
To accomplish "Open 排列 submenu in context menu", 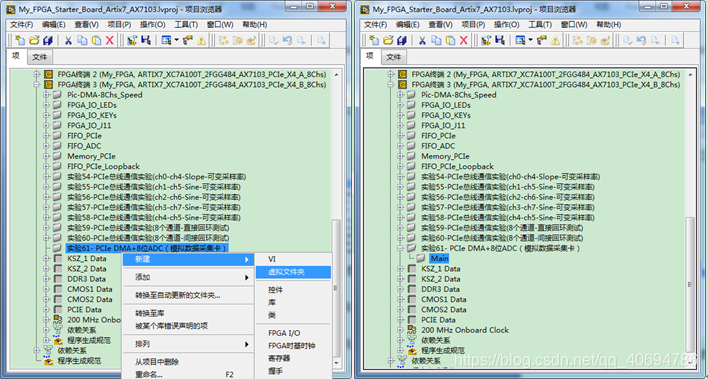I will 188,344.
